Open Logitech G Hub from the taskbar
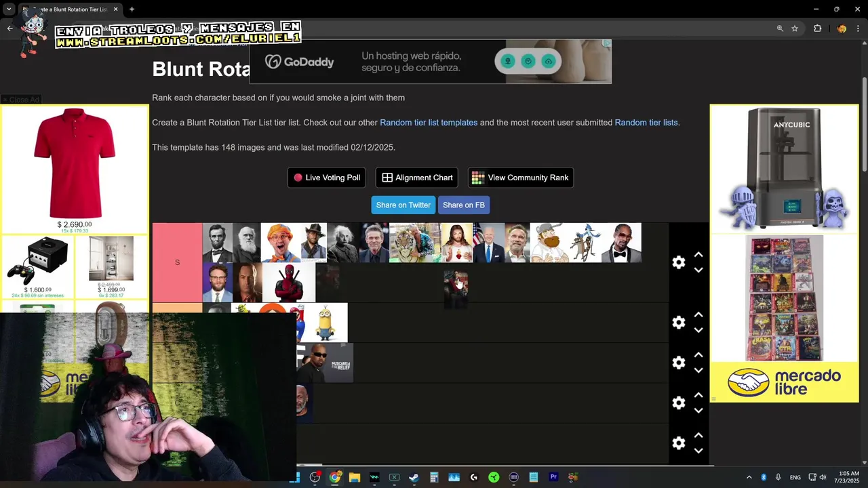Image resolution: width=868 pixels, height=488 pixels. click(x=474, y=477)
